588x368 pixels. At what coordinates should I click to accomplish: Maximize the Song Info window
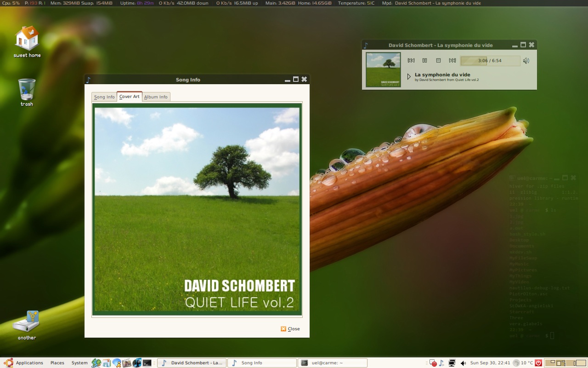[296, 79]
